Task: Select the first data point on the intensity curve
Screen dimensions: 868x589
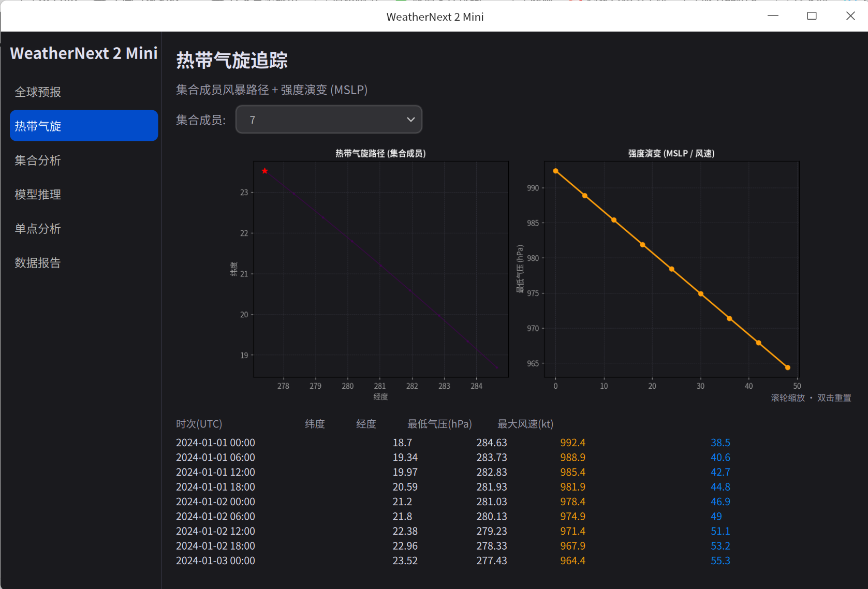Action: 556,171
